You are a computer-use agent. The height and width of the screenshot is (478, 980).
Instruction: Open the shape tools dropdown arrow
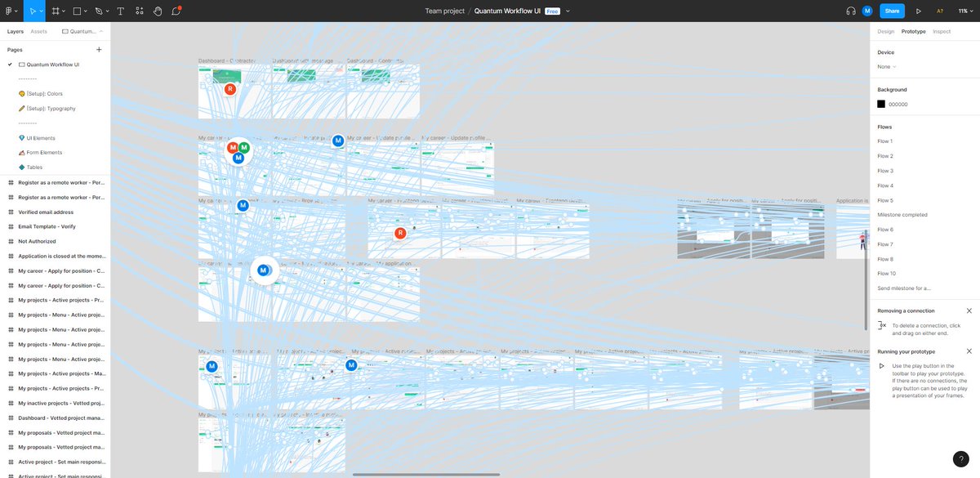coord(87,11)
